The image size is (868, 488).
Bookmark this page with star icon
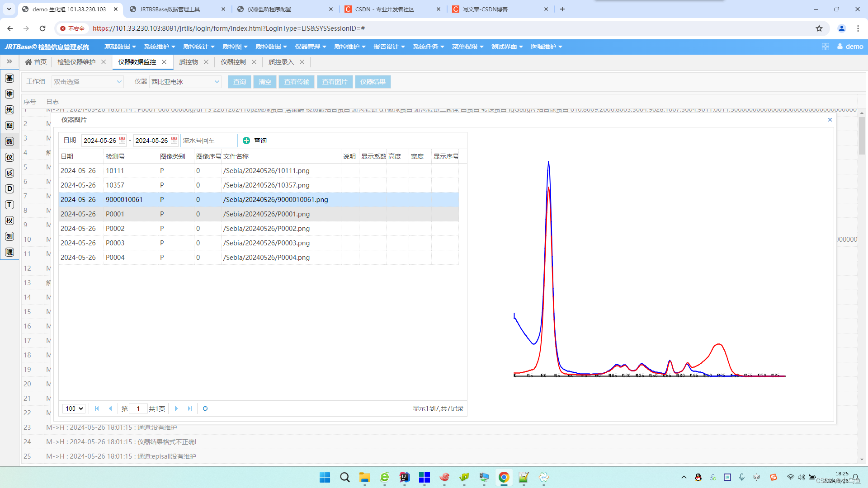[819, 28]
